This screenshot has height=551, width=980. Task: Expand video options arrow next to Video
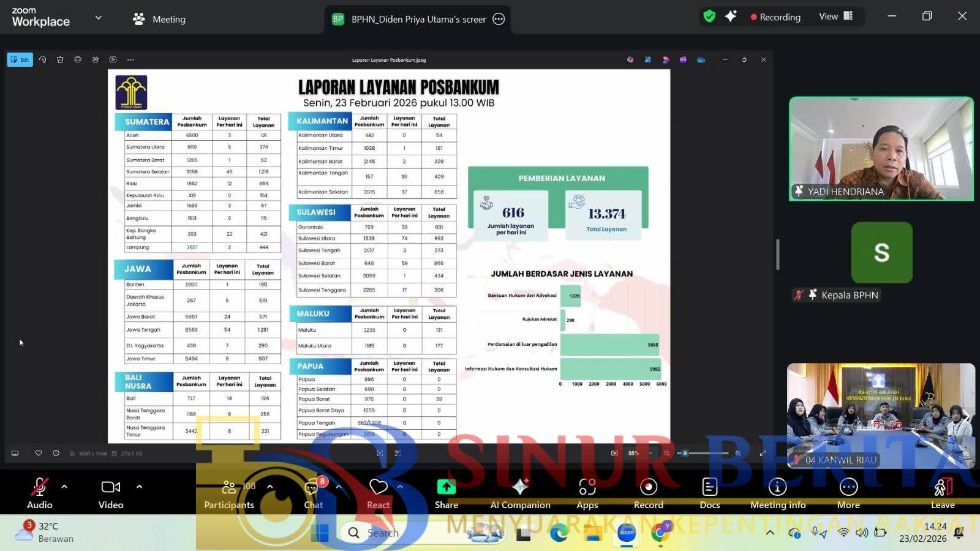click(x=139, y=487)
